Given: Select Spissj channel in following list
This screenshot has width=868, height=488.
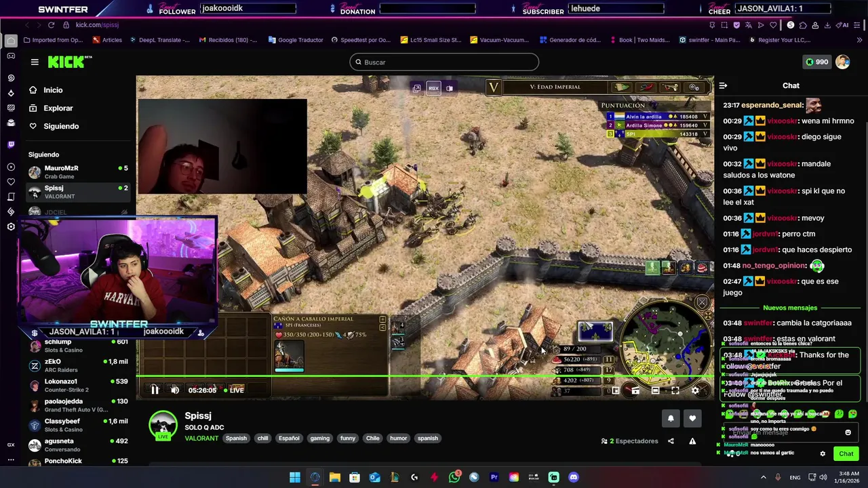Looking at the screenshot, I should (78, 192).
